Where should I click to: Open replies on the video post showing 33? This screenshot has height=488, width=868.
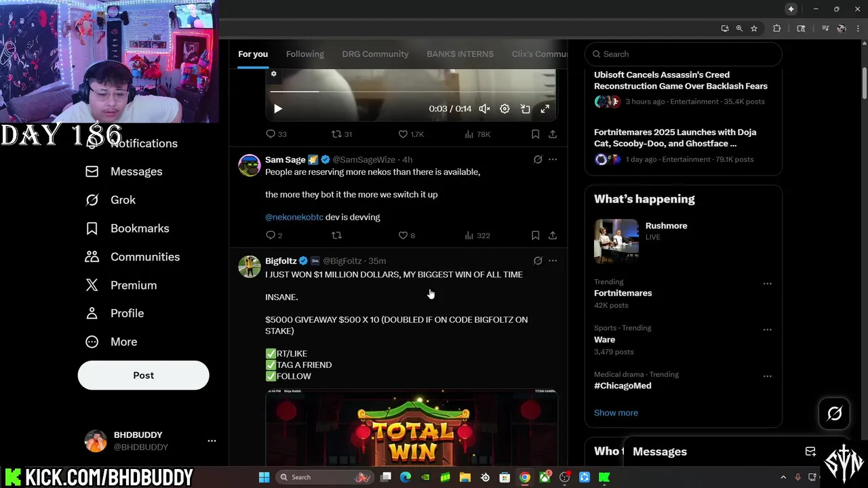tap(276, 134)
